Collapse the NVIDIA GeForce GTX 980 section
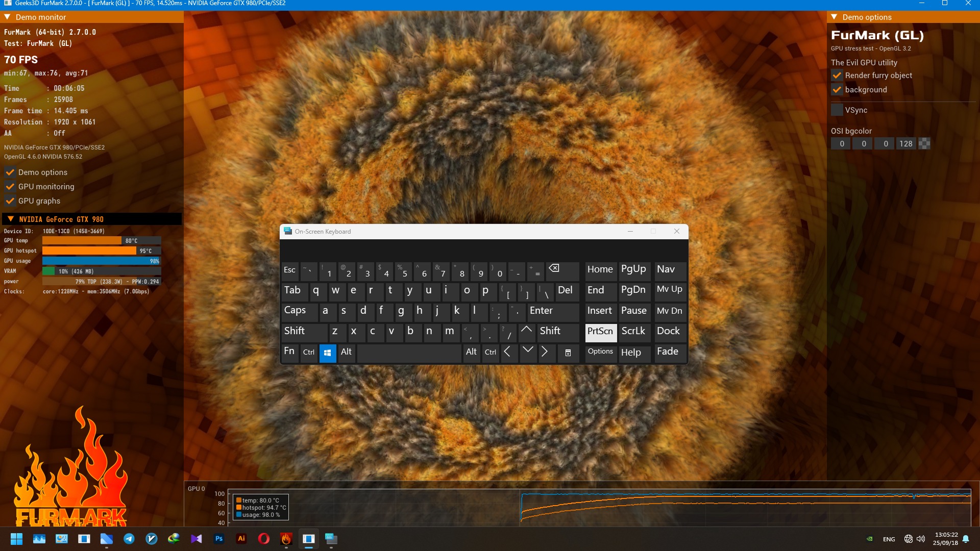Screen dimensions: 980x551 (10, 219)
